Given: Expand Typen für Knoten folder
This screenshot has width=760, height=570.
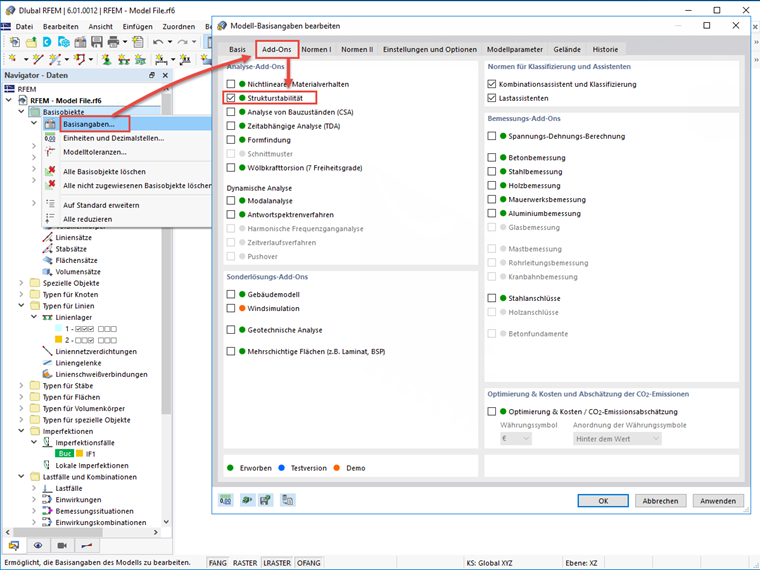Looking at the screenshot, I should 21,294.
